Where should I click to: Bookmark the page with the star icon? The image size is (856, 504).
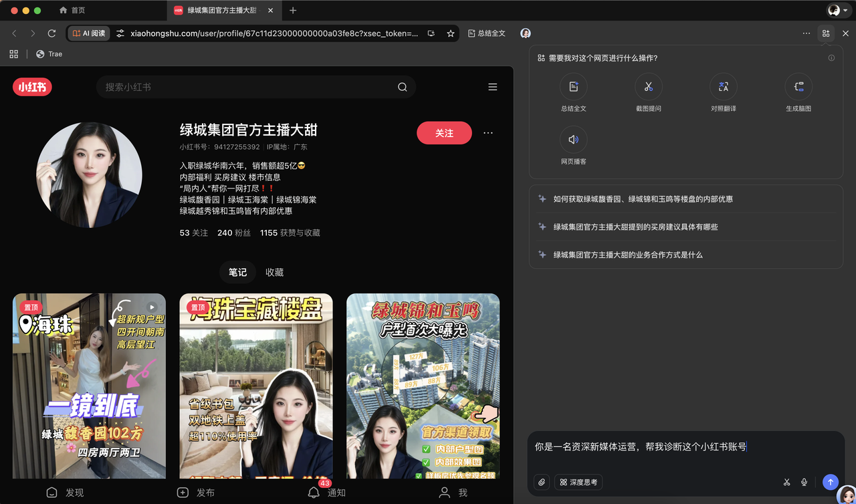point(450,33)
